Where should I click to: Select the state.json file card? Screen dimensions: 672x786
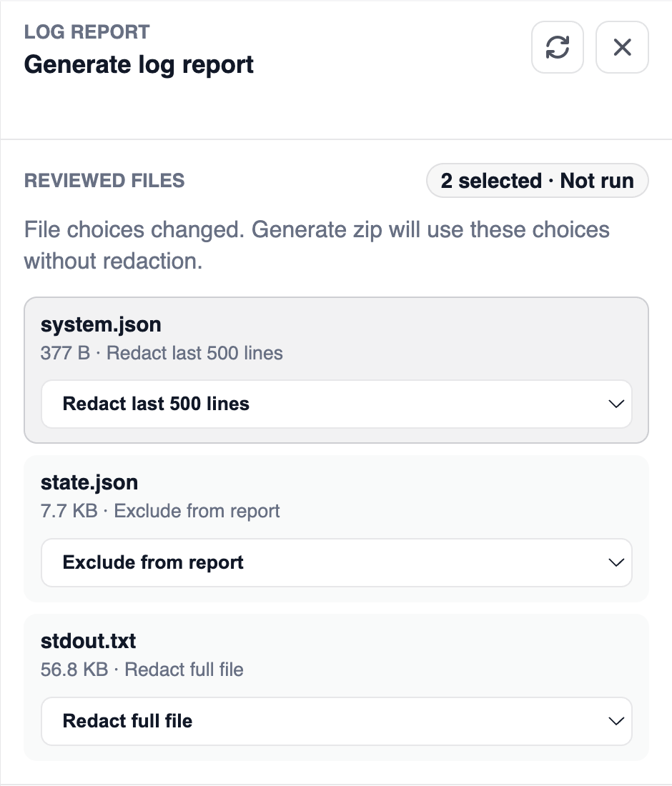click(x=337, y=528)
